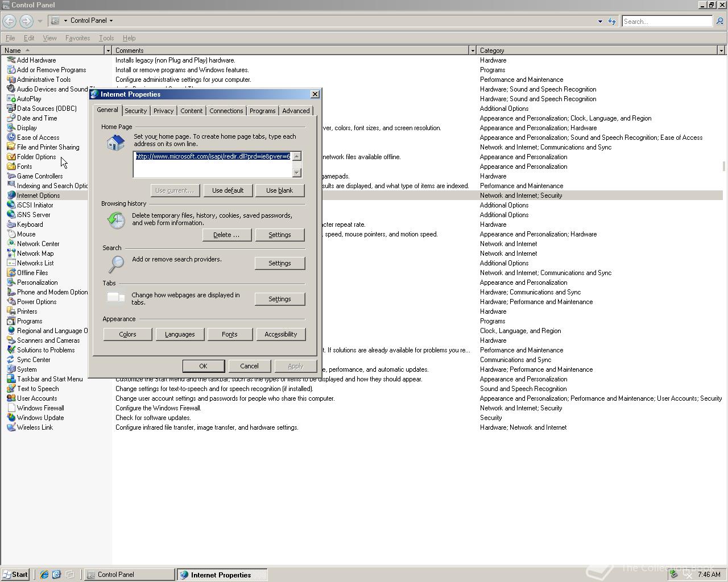Click the Start button
The height and width of the screenshot is (582, 728).
coord(15,575)
